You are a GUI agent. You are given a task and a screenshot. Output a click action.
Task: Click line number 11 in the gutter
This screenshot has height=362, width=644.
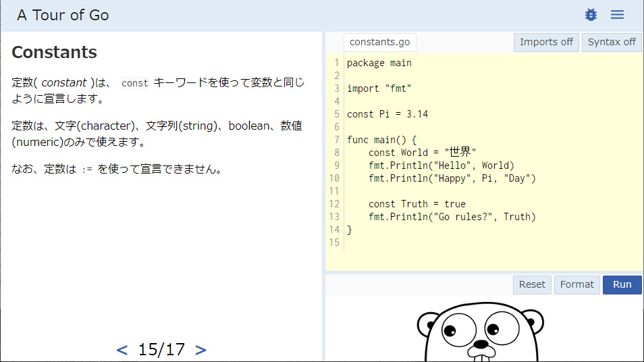click(x=334, y=191)
